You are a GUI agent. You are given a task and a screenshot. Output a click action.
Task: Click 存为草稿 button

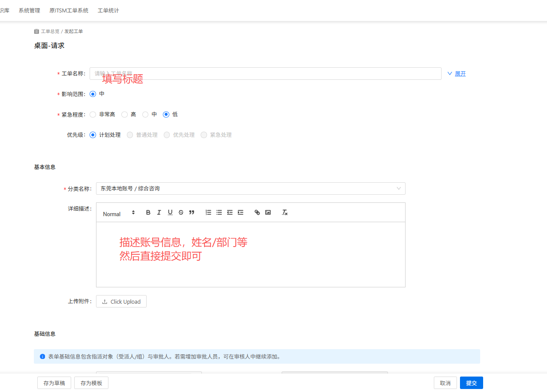tap(54, 383)
